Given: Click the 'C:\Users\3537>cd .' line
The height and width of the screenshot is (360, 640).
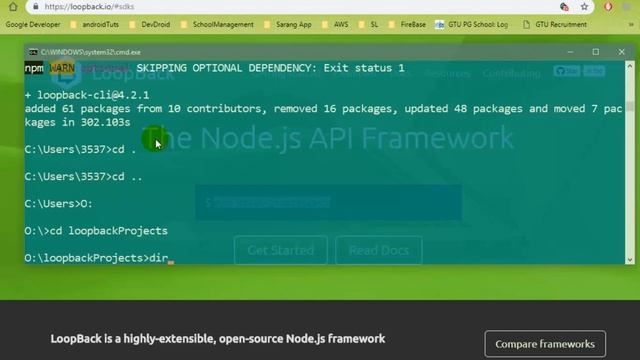Looking at the screenshot, I should pyautogui.click(x=80, y=149).
